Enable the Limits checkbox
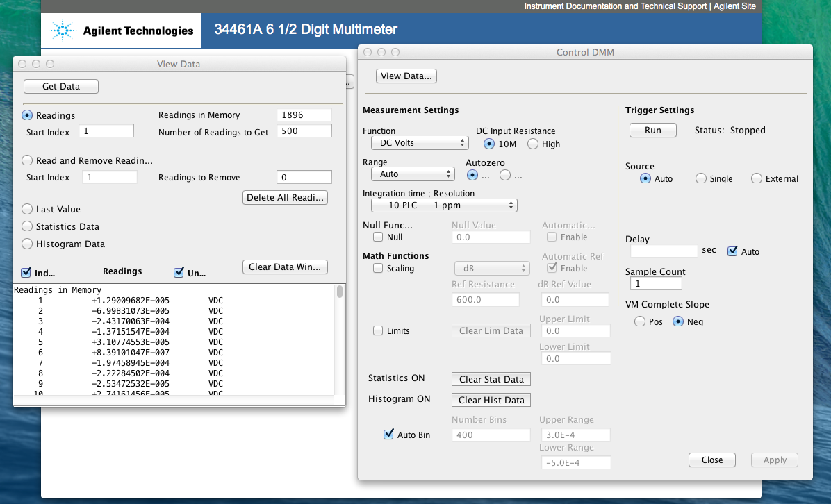 [378, 330]
